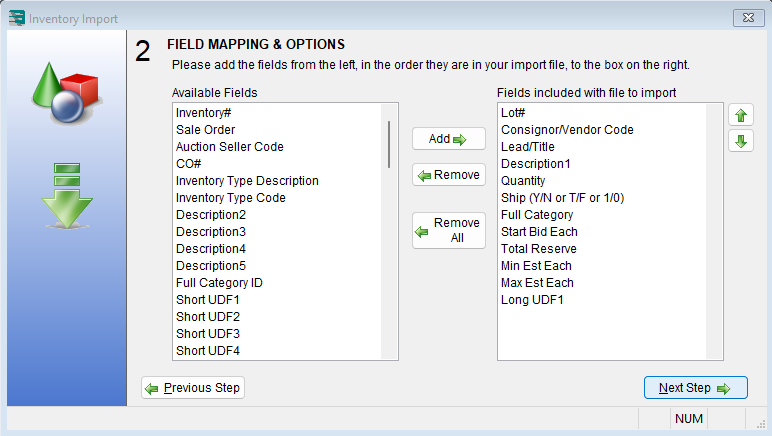The width and height of the screenshot is (772, 436).
Task: Select Description1 included field
Action: pyautogui.click(x=603, y=164)
